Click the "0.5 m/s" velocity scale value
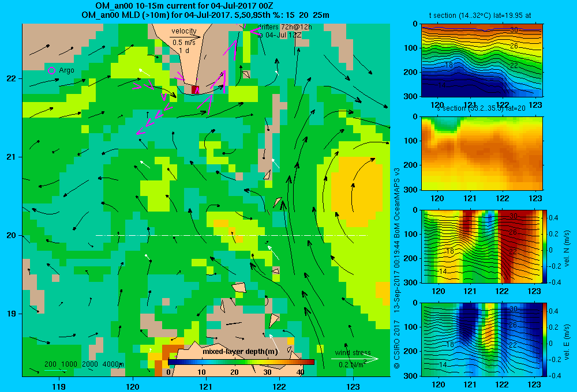 [x=183, y=43]
